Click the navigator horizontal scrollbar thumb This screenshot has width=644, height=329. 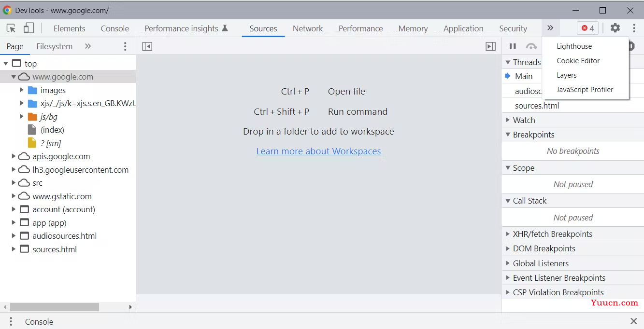coord(55,307)
